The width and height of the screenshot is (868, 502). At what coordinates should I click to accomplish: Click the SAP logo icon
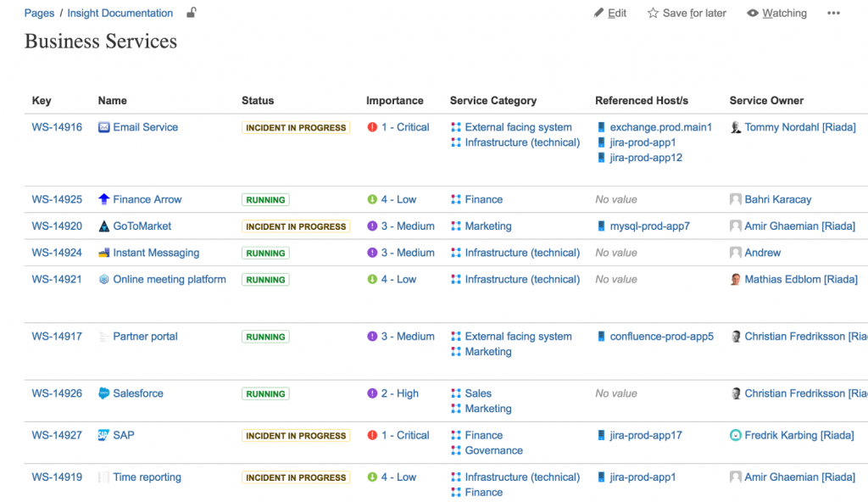(x=103, y=435)
